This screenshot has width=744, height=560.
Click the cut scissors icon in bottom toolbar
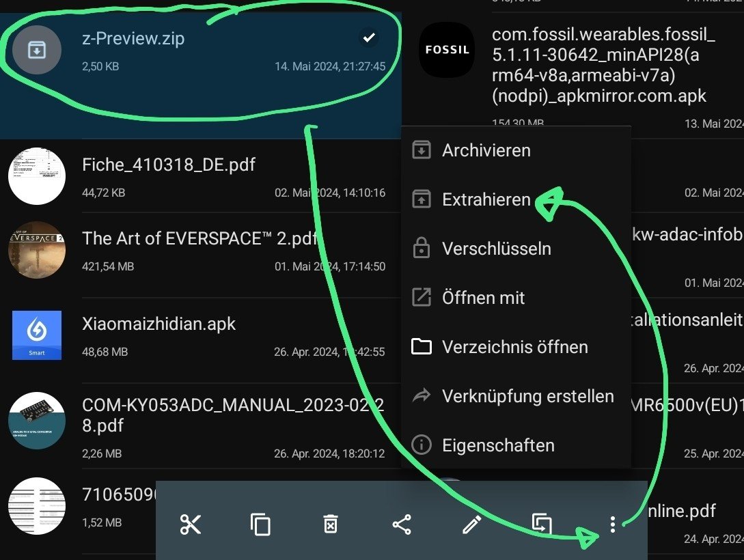pos(191,524)
